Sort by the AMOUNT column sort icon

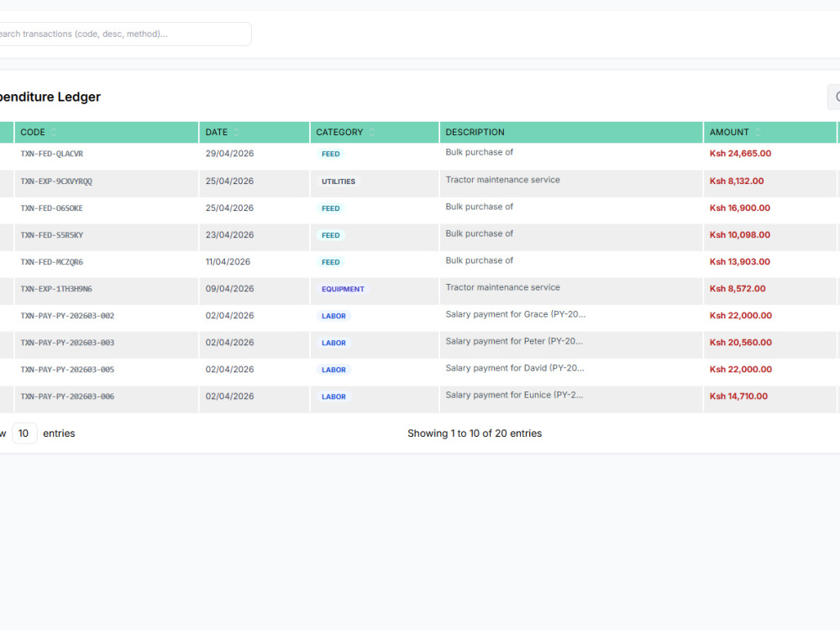[x=758, y=133]
